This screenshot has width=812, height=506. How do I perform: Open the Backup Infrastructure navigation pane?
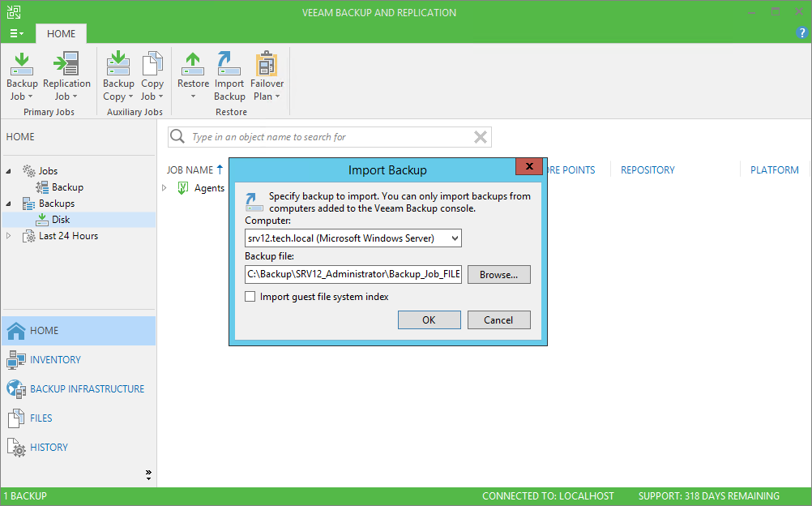tap(79, 389)
